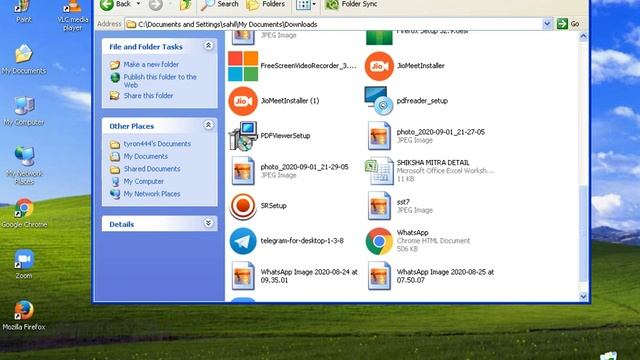Image resolution: width=640 pixels, height=360 pixels.
Task: Click Make a new folder link
Action: [151, 64]
